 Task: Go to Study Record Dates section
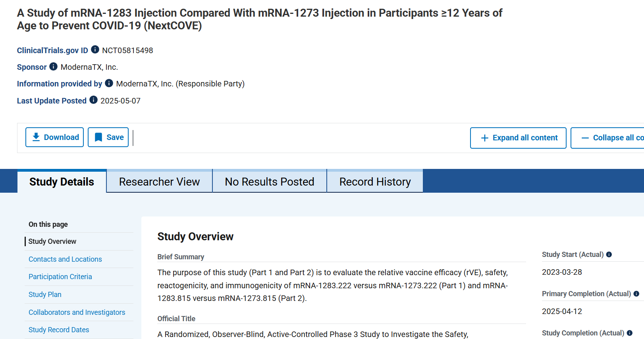(x=59, y=330)
